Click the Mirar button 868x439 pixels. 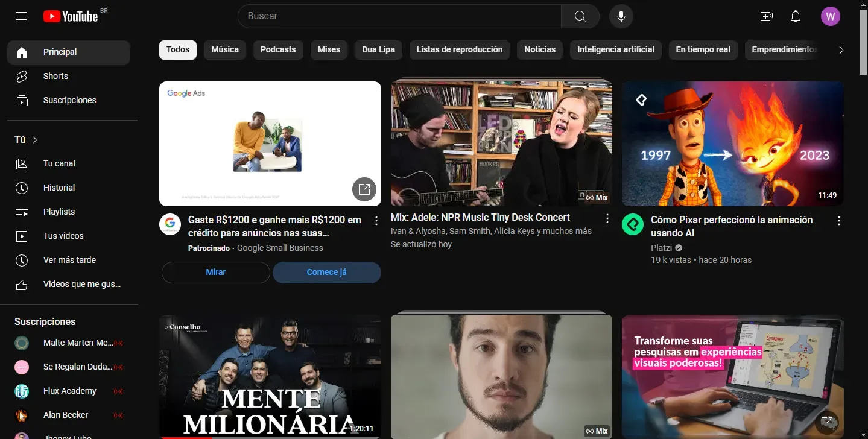[x=215, y=273]
